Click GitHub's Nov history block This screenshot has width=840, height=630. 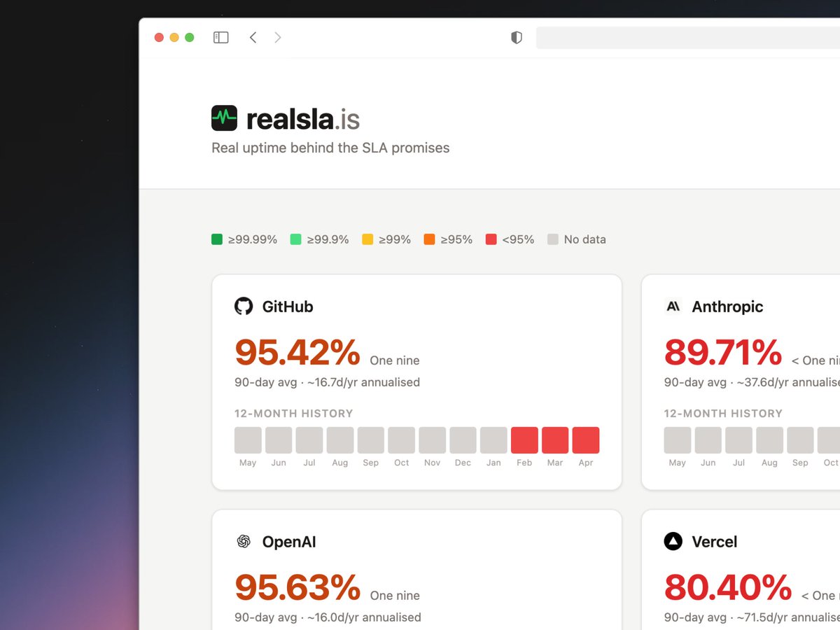(x=433, y=440)
